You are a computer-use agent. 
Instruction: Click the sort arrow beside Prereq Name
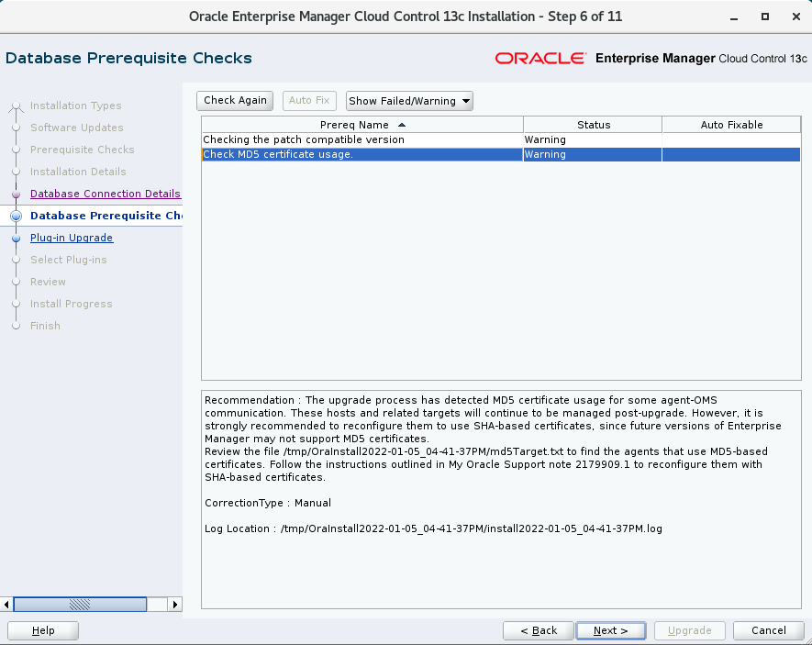401,125
